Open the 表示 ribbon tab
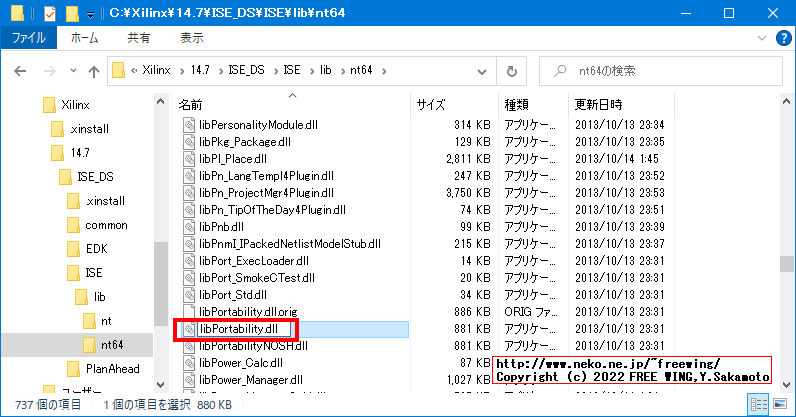 (192, 38)
